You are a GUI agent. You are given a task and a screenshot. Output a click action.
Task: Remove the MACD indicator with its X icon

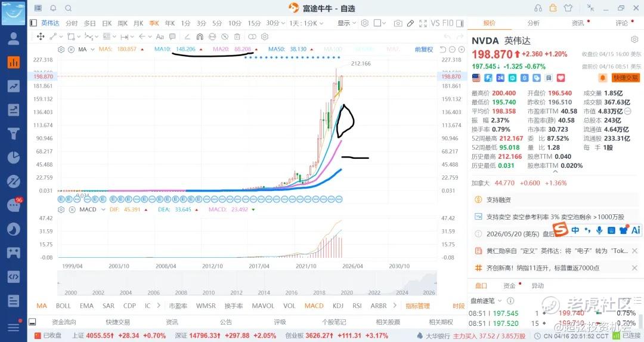(72, 209)
